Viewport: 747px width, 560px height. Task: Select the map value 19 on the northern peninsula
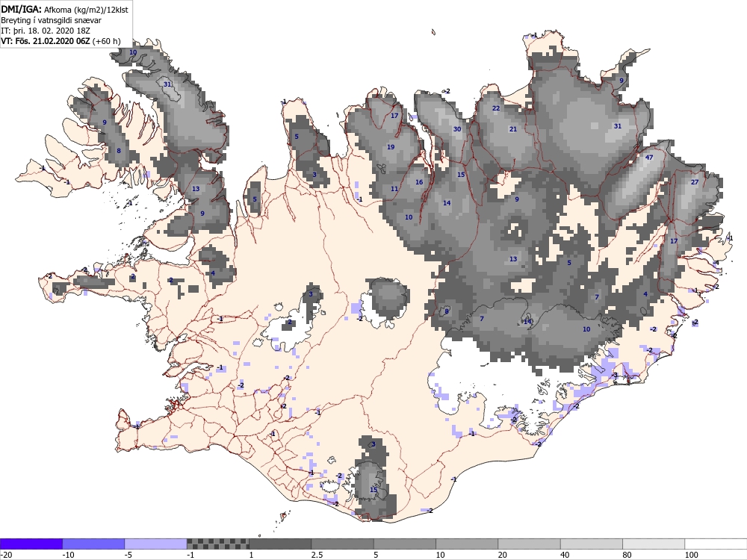pos(391,147)
